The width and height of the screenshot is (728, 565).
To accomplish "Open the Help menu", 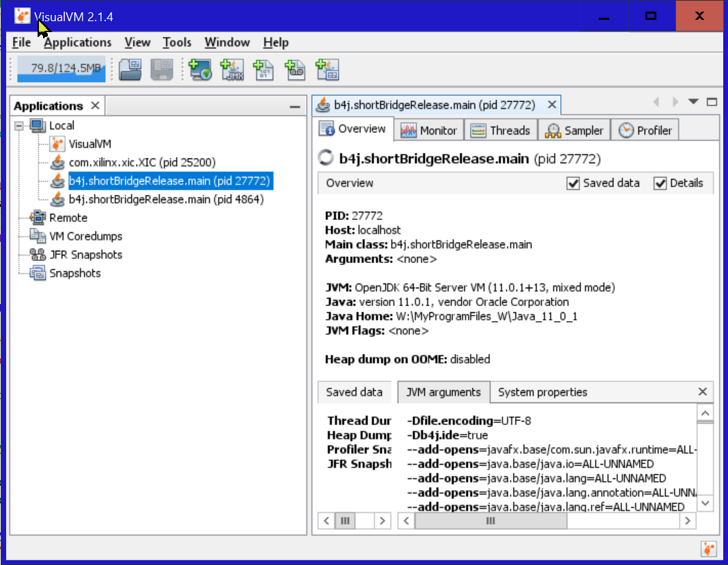I will point(276,42).
